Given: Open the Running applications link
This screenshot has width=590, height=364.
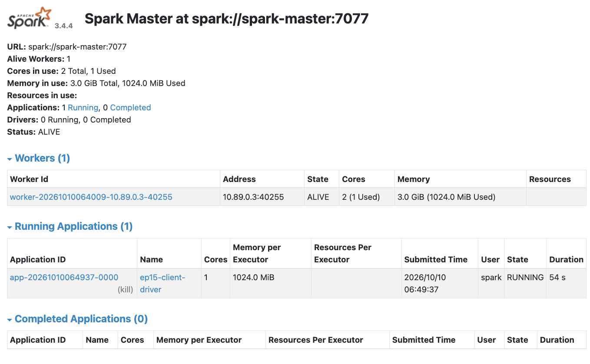Looking at the screenshot, I should (x=83, y=107).
